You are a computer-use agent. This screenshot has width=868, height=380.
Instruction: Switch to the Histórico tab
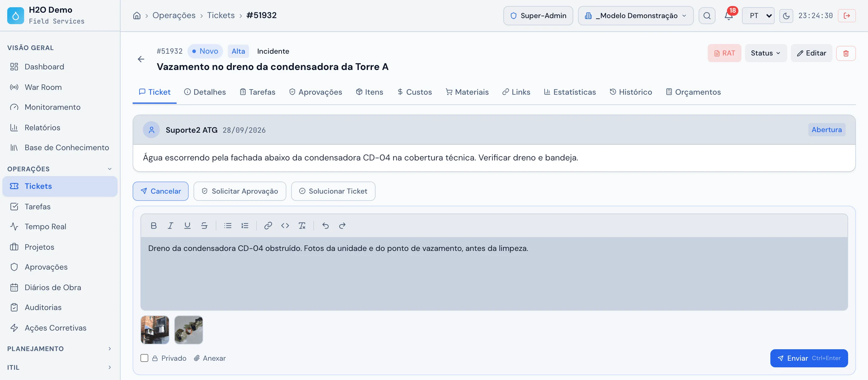pyautogui.click(x=631, y=92)
